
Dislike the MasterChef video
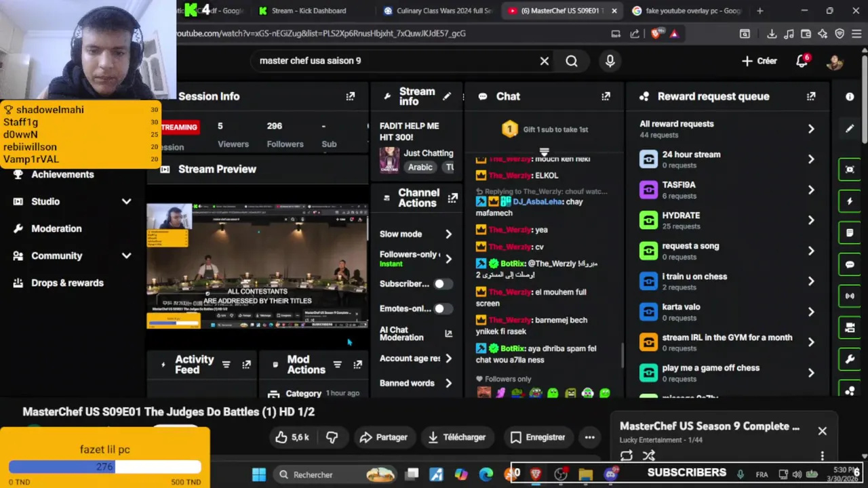pyautogui.click(x=332, y=437)
